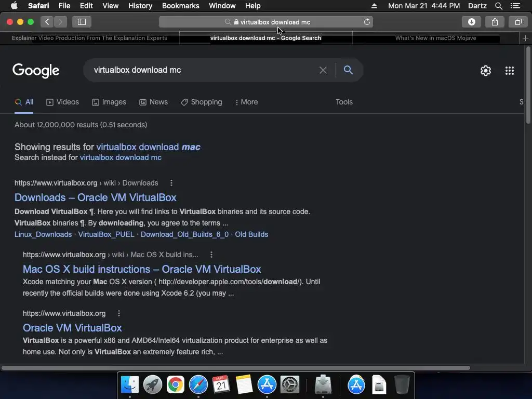Screen dimensions: 532x399
Task: Open Notes app in the Dock
Action: (244, 385)
